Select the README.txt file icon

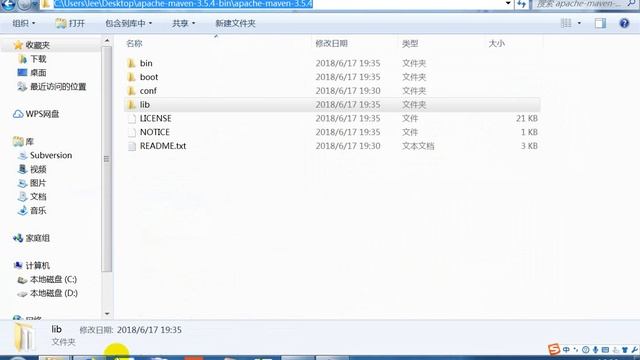(131, 146)
